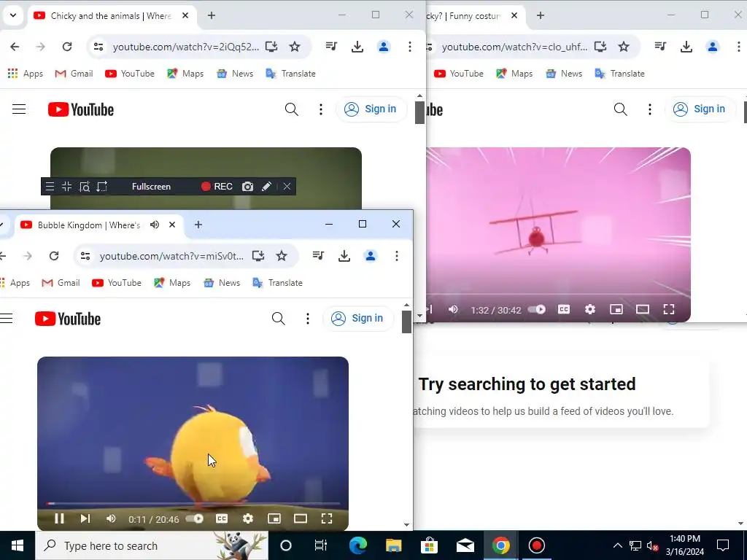Screen dimensions: 747x560
Task: Reload page in Bubble Kingdom window
Action: pos(54,256)
